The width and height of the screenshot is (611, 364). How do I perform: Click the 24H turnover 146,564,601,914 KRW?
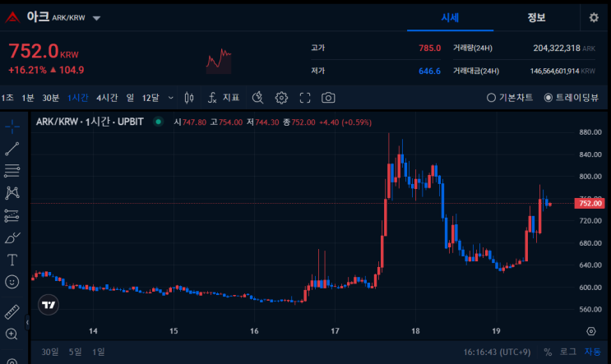pos(562,71)
